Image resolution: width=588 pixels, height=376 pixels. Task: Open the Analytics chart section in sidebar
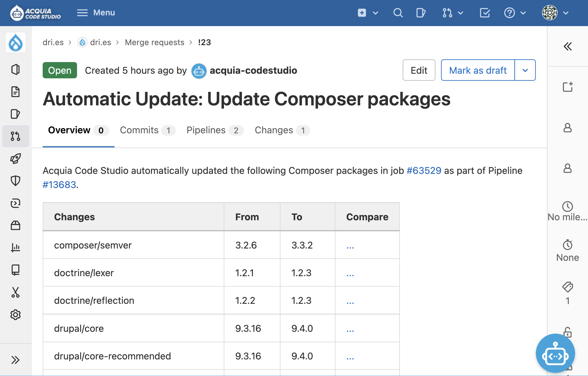[x=15, y=248]
